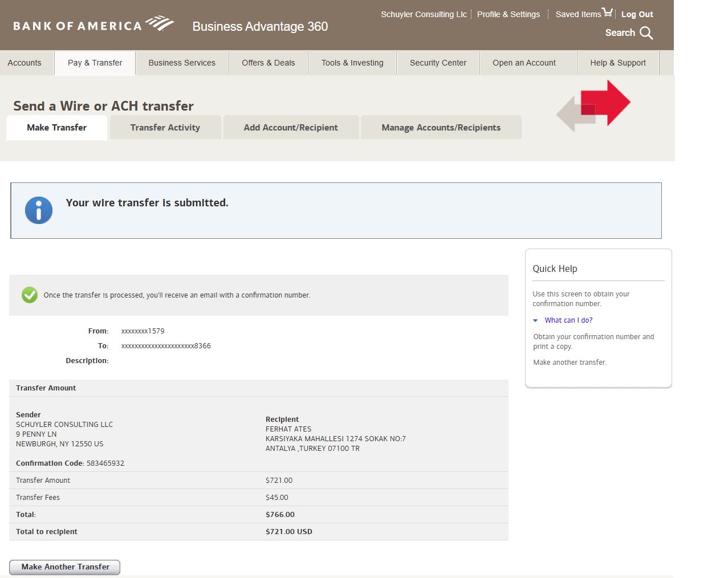The image size is (728, 578).
Task: Click the green checkmark confirmation icon
Action: click(30, 295)
